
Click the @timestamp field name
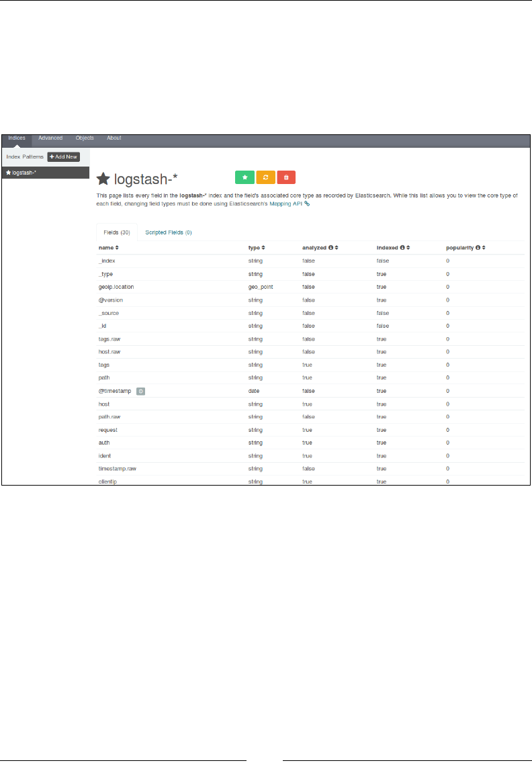pyautogui.click(x=114, y=392)
